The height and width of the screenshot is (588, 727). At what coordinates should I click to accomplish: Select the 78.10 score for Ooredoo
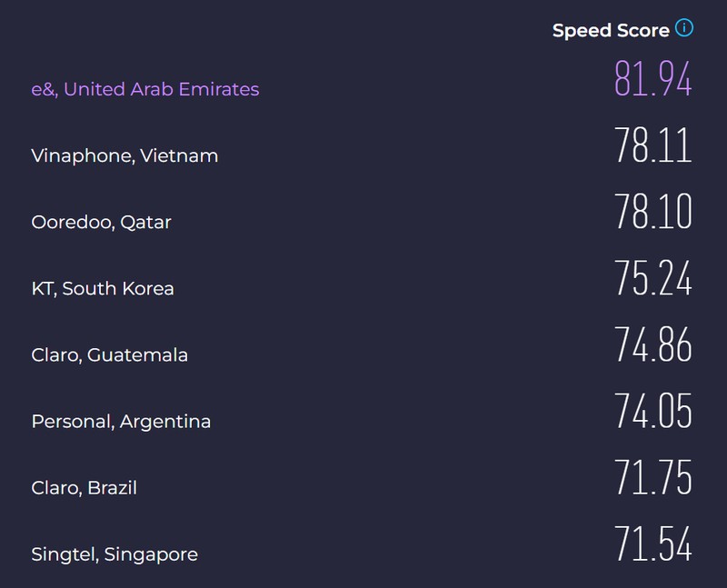(x=653, y=212)
